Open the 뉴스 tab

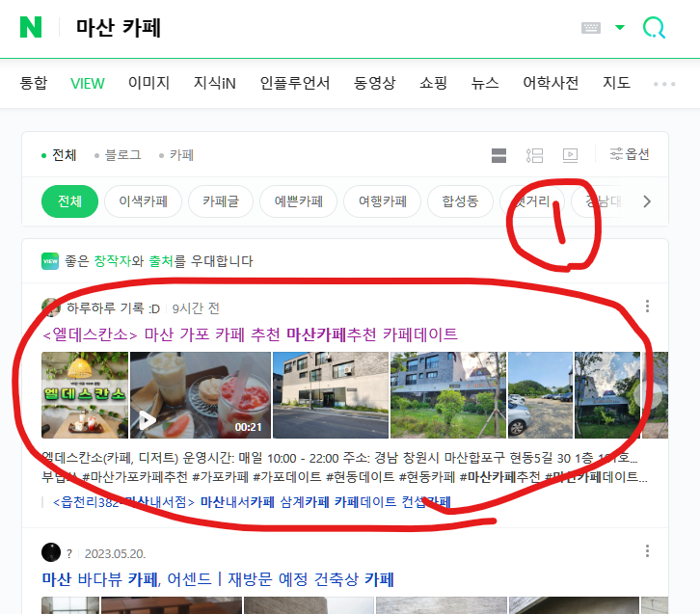pyautogui.click(x=485, y=83)
